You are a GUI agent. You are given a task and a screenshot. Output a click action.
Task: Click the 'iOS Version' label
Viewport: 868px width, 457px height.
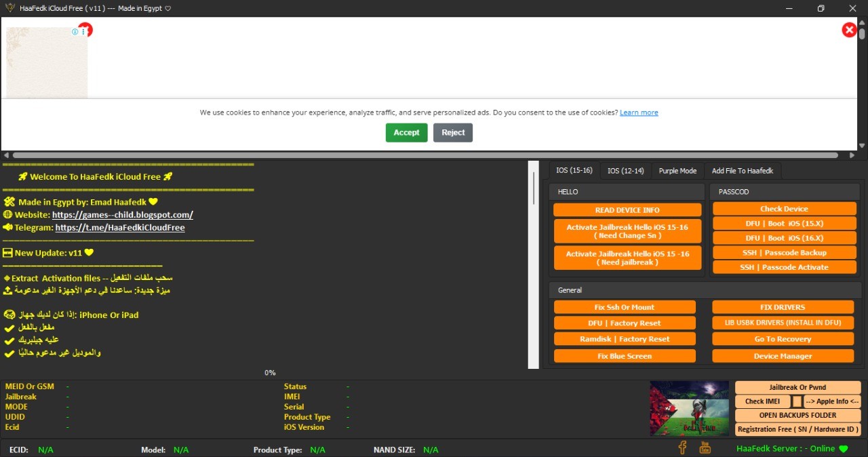(x=304, y=427)
